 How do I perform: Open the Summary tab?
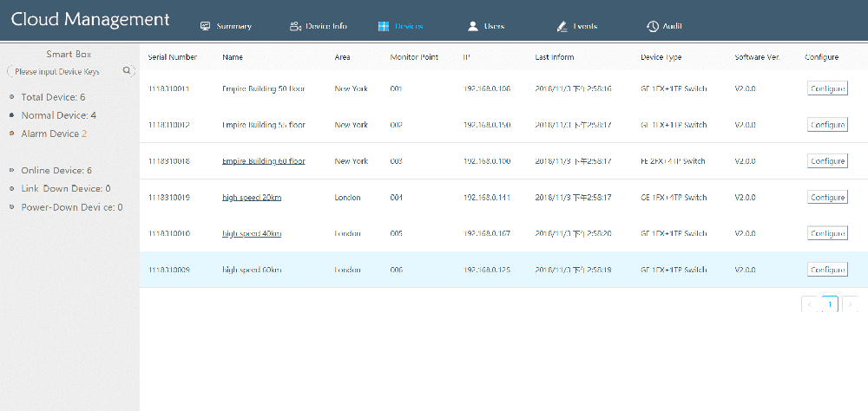click(226, 26)
